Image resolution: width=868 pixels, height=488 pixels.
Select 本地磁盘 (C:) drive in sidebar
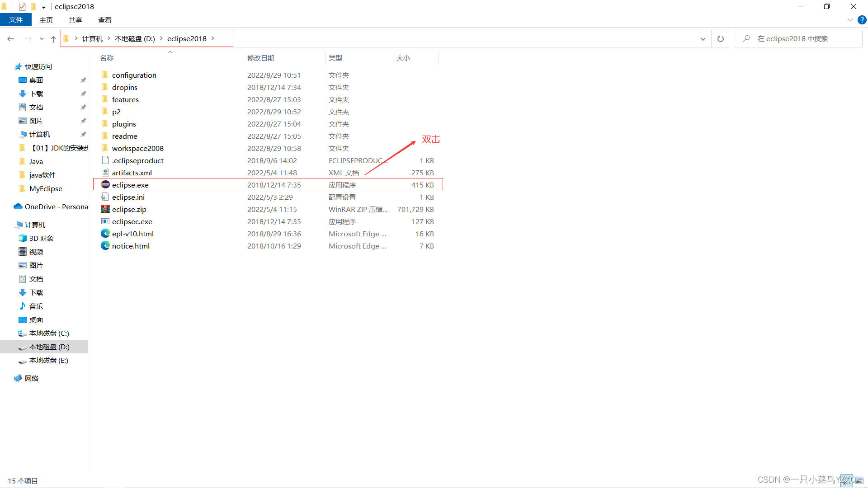pos(49,333)
